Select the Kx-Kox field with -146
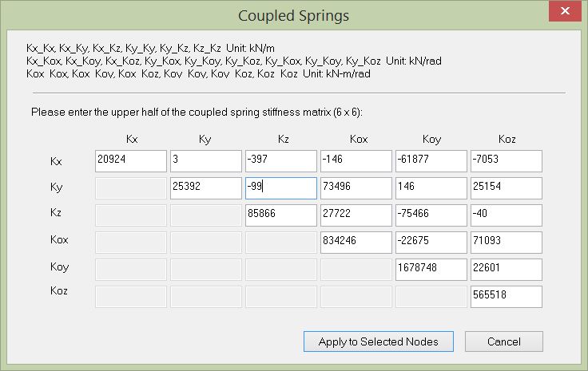This screenshot has height=371, width=588. [356, 161]
